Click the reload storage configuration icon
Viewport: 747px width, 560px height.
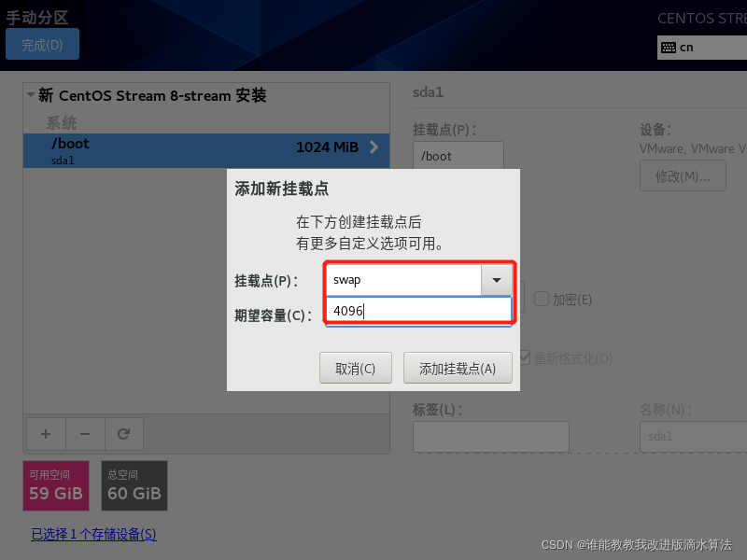click(124, 433)
